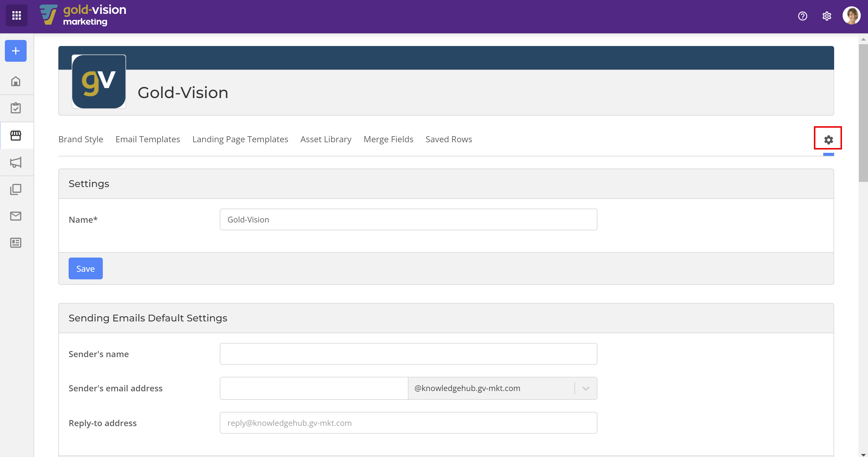This screenshot has width=868, height=457.
Task: Click the blue plus create button
Action: pyautogui.click(x=16, y=51)
